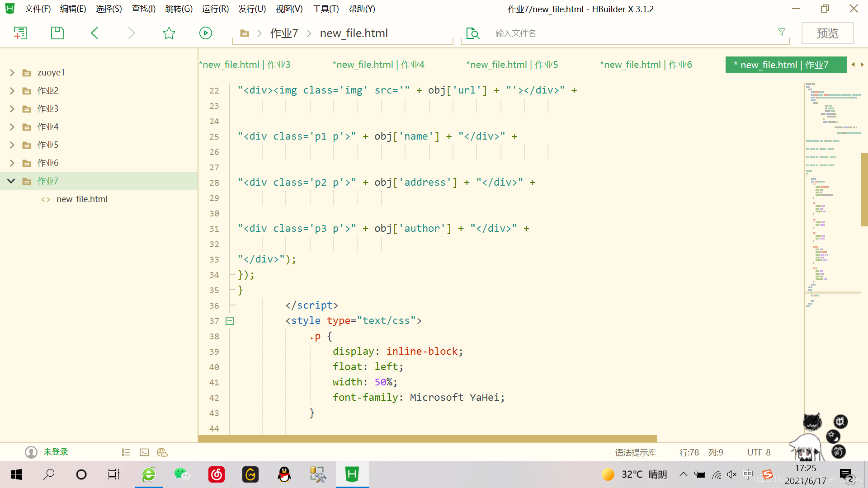Screen dimensions: 868x488
Task: Expand the 作业2 folder
Action: pos(12,91)
